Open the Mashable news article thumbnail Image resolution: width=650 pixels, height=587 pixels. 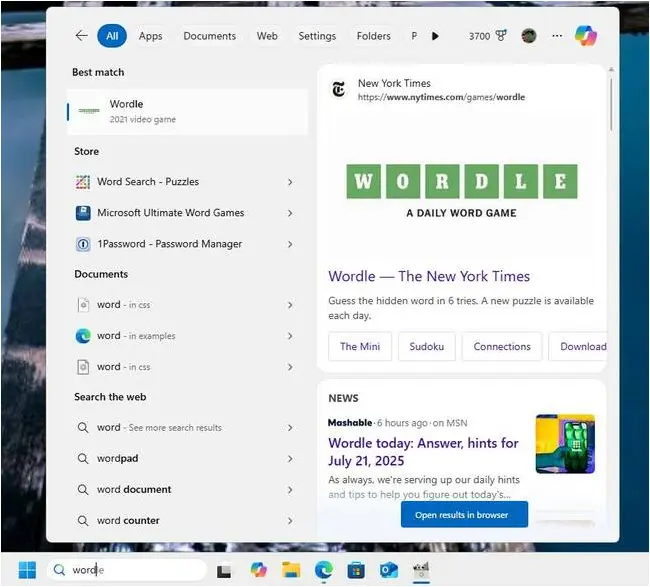click(565, 444)
